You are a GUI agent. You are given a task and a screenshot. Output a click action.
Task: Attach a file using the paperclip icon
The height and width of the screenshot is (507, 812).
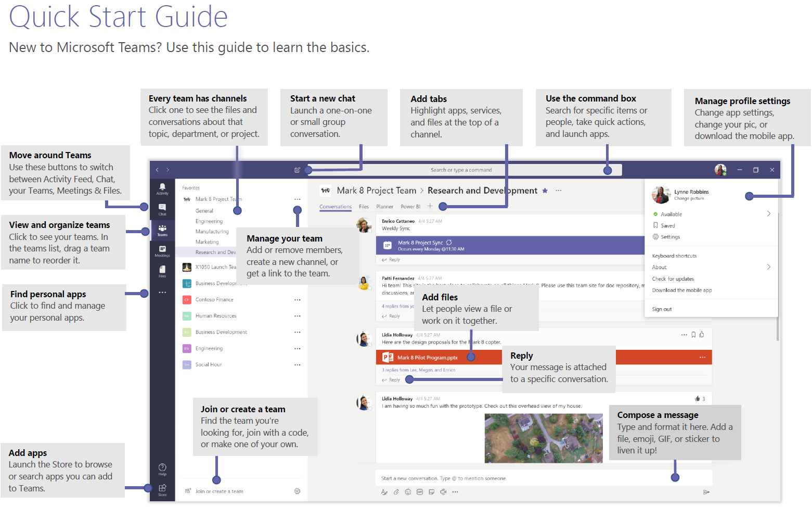(x=396, y=492)
